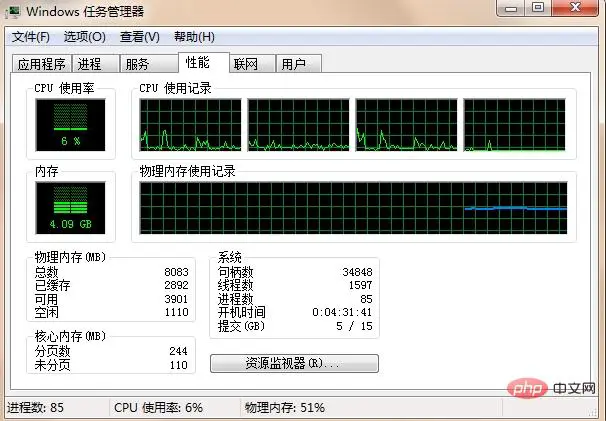Close the Task Manager window
The height and width of the screenshot is (421, 606).
click(x=575, y=8)
